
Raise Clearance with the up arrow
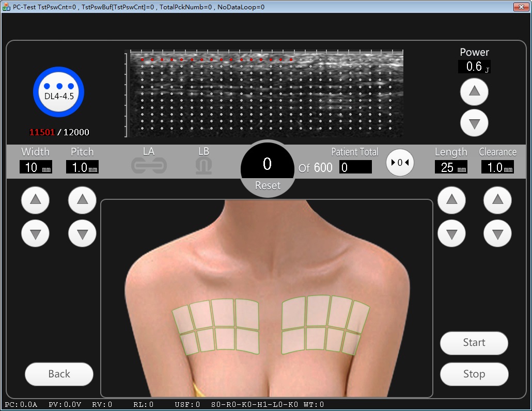pyautogui.click(x=497, y=200)
